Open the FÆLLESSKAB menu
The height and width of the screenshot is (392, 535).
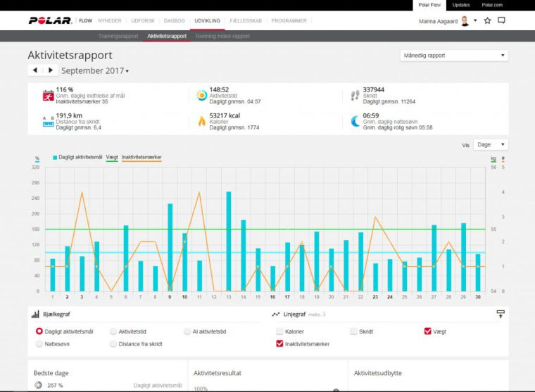[246, 20]
